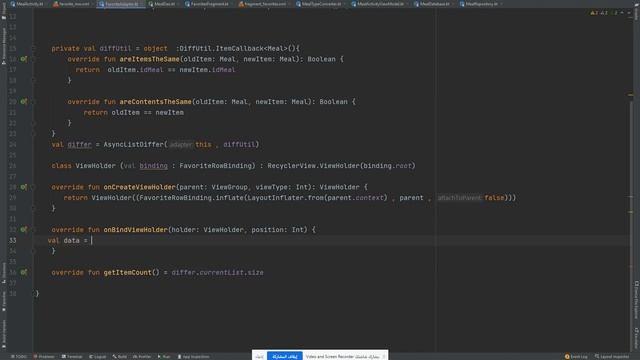640x360 pixels.
Task: Click override gutter icon beside onBindViewHolder
Action: tap(24, 230)
